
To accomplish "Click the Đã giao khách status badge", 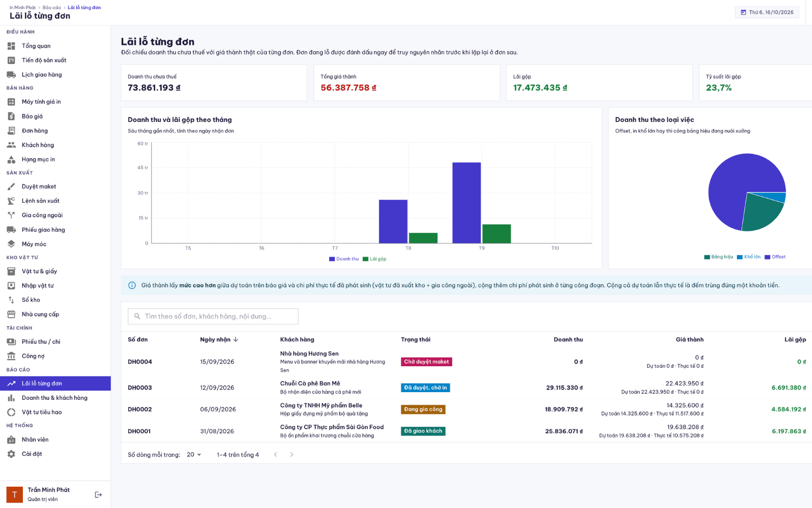I will point(423,431).
